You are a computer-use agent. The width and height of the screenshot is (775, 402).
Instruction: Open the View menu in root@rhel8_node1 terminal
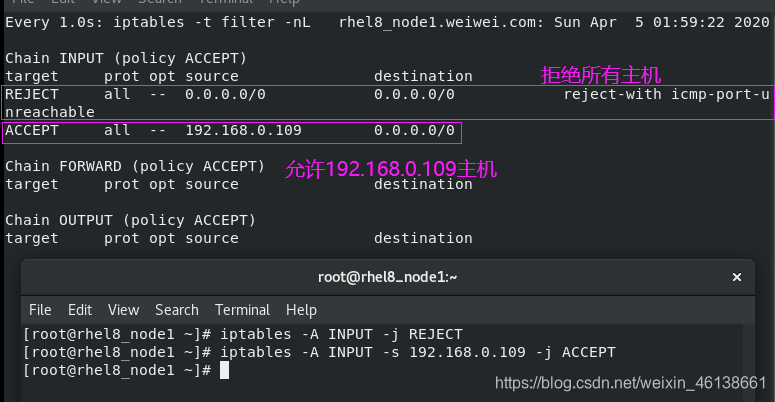click(x=124, y=310)
